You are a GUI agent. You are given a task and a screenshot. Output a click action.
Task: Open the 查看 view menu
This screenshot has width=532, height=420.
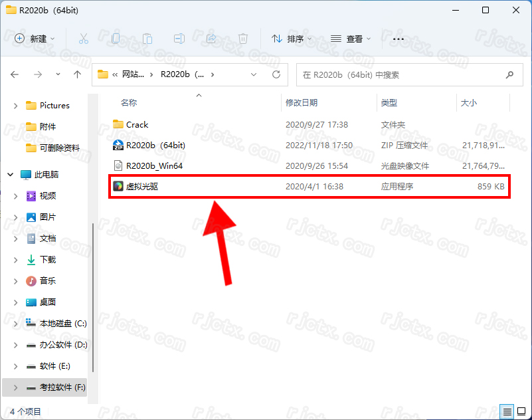tap(351, 39)
